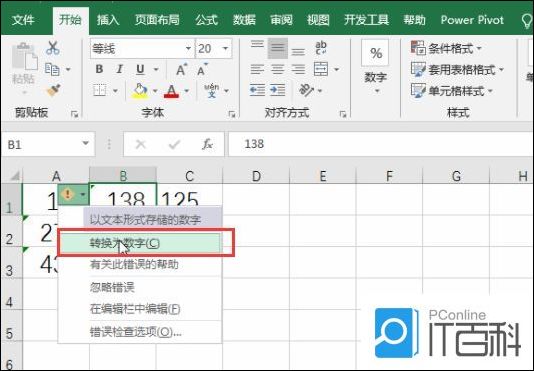The width and height of the screenshot is (534, 371).
Task: Align text to bottom
Action: 298,51
